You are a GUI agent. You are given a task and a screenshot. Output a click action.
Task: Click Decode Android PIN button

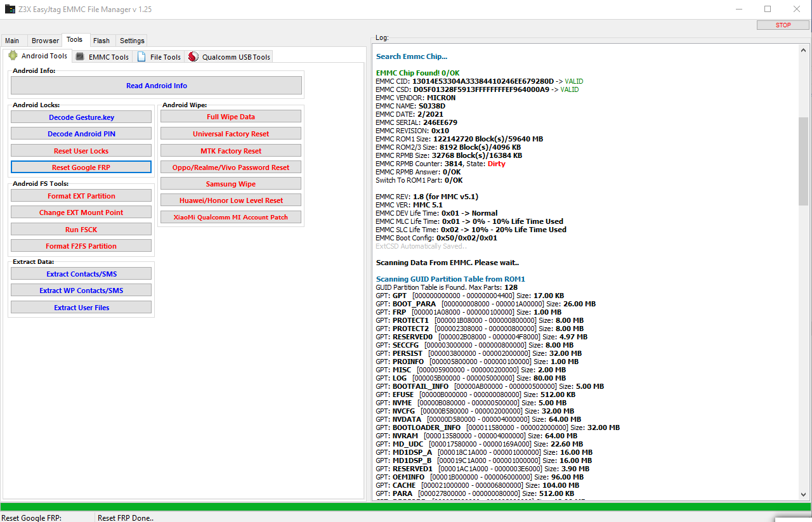tap(81, 134)
